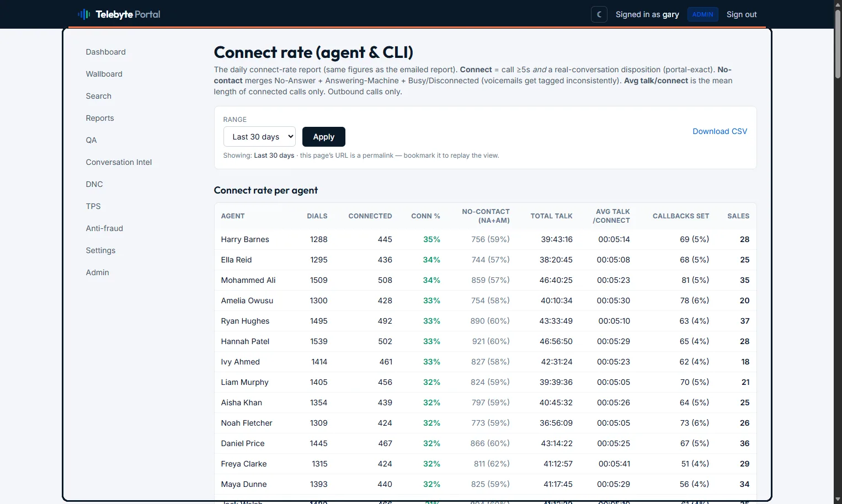842x504 pixels.
Task: Navigate to Reports
Action: pyautogui.click(x=100, y=118)
